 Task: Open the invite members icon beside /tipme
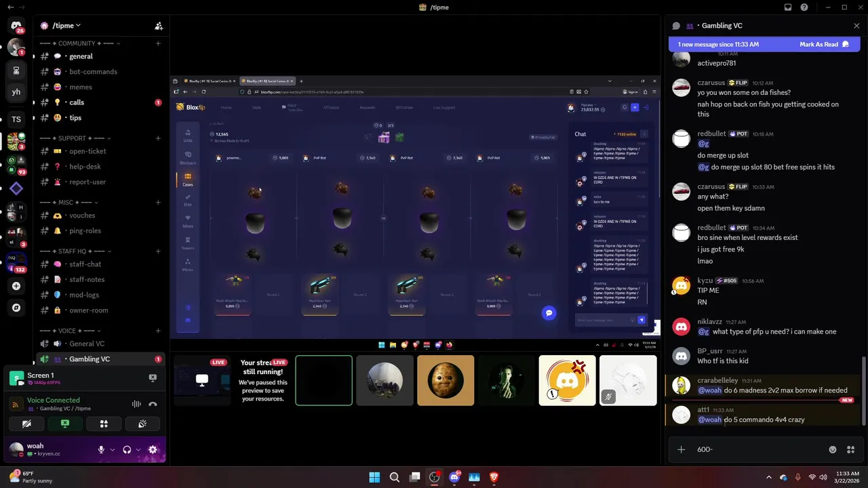pos(159,26)
